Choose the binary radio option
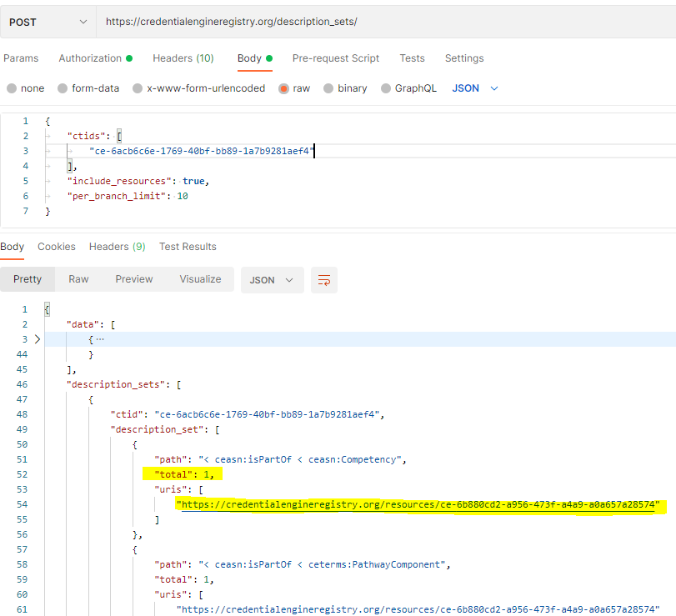 click(345, 88)
